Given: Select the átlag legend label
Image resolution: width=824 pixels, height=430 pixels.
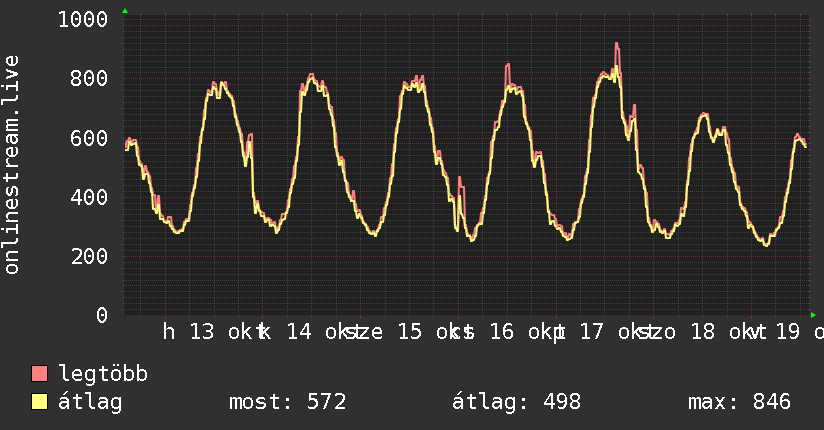Looking at the screenshot, I should tap(90, 402).
